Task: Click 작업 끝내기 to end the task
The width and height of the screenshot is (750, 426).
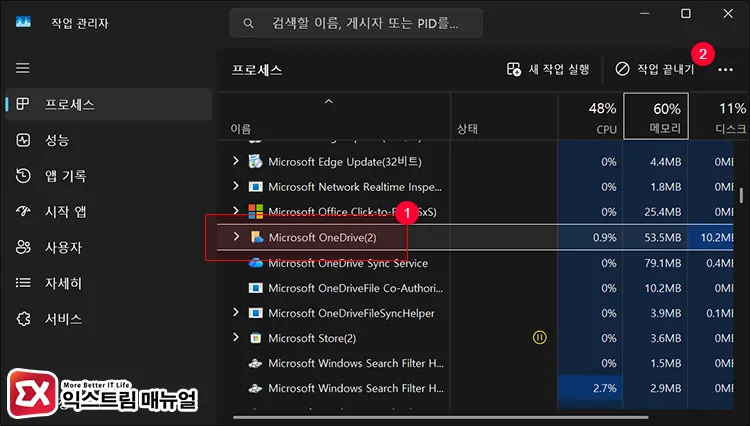Action: pyautogui.click(x=655, y=69)
